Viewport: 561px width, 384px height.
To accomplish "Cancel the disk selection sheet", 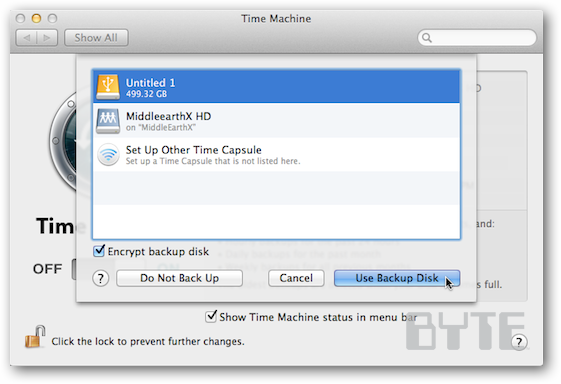I will coord(296,278).
